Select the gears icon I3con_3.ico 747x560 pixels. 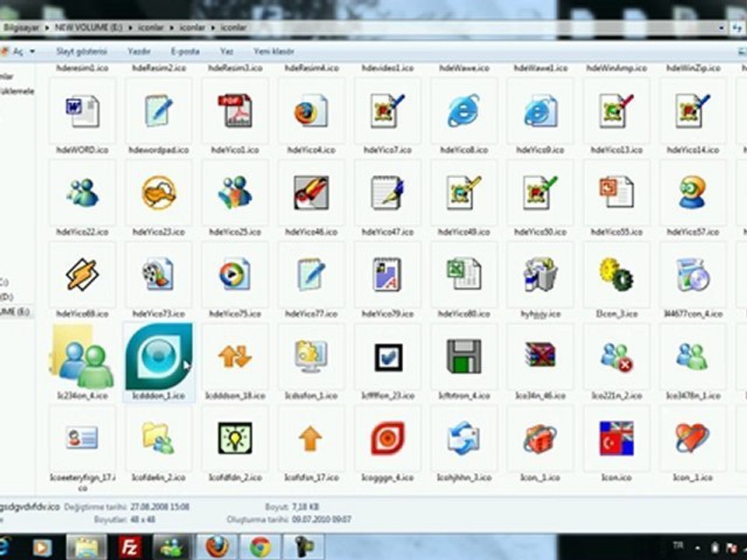(616, 275)
